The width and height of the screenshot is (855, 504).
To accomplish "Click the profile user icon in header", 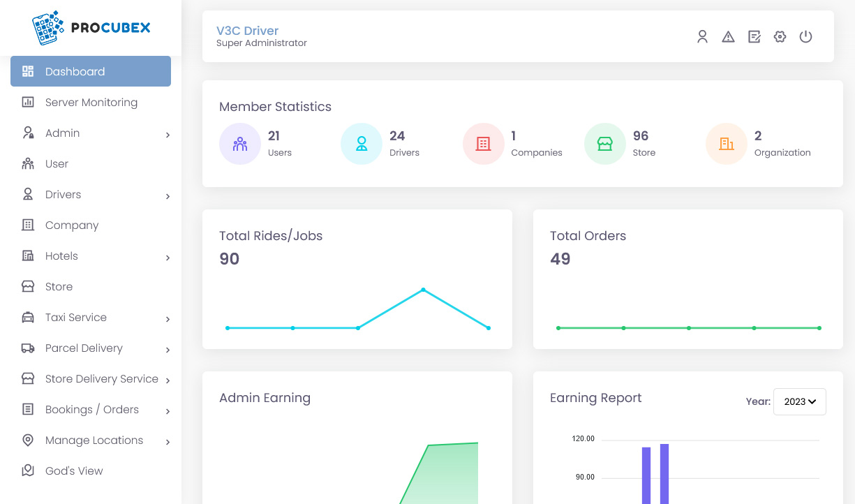I will pyautogui.click(x=702, y=37).
